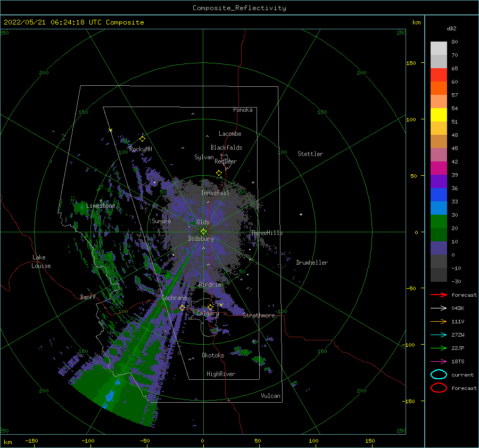Select the RedDeer city label
Viewport: 479px width, 448px height.
tap(226, 161)
